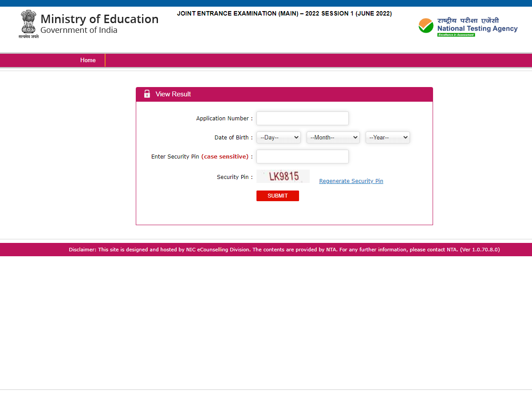The image size is (532, 409).
Task: Click the LK9815 captcha image
Action: coord(283,176)
